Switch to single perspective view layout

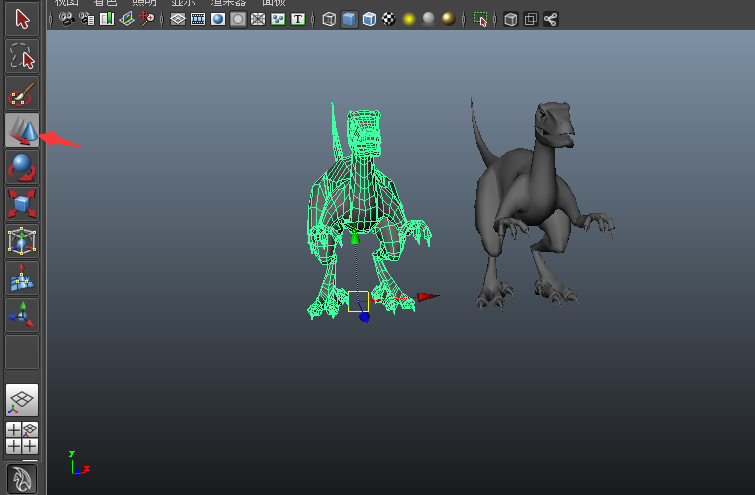(22, 399)
